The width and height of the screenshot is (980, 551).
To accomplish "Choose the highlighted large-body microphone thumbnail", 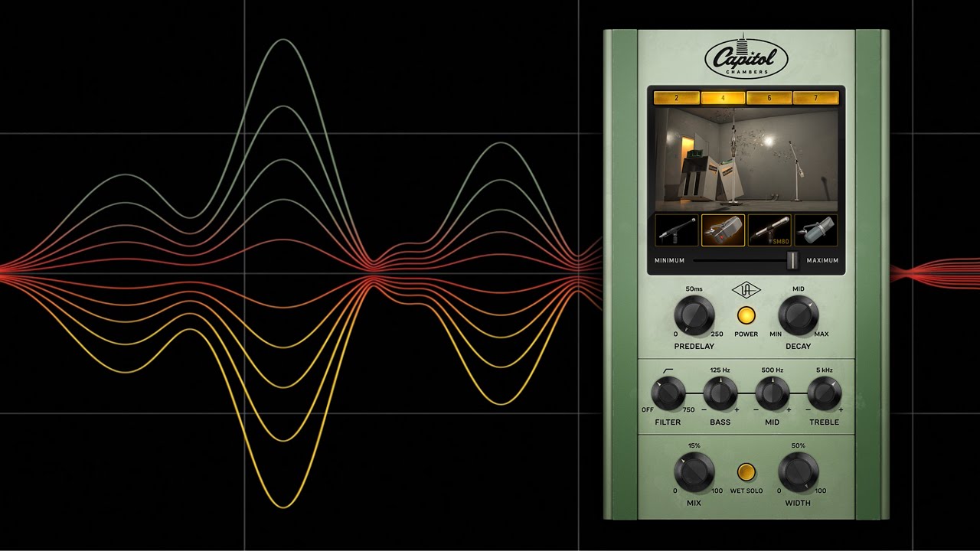I will [x=724, y=230].
